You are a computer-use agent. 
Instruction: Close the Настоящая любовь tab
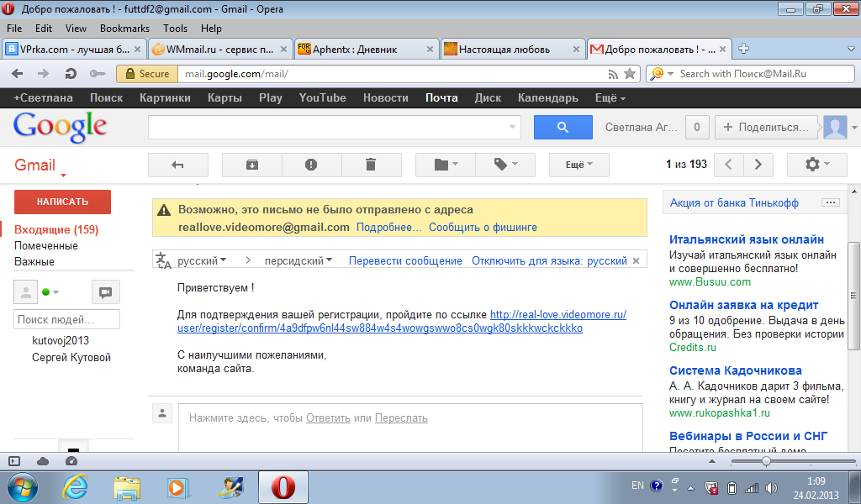[576, 50]
